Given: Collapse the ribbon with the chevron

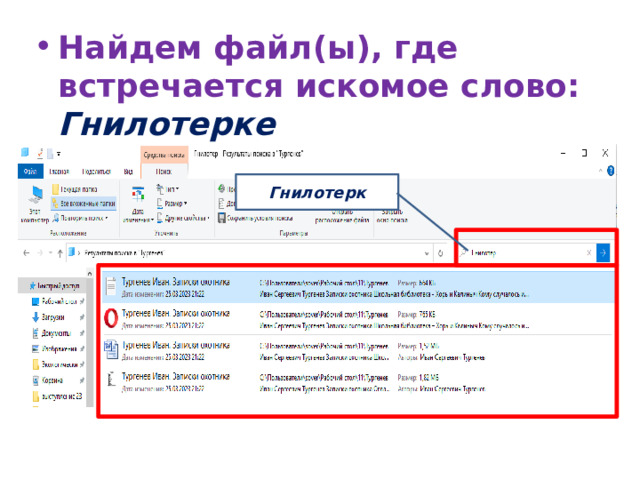Looking at the screenshot, I should click(600, 171).
